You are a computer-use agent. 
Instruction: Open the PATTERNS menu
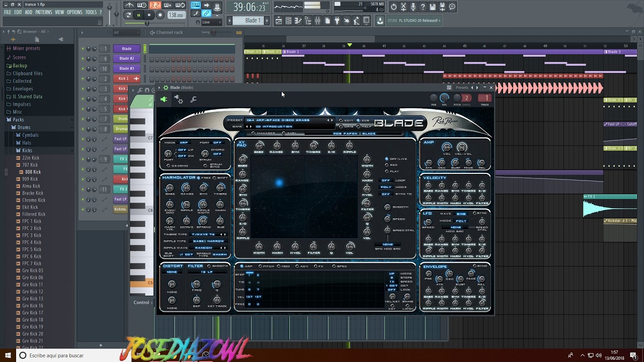(44, 12)
